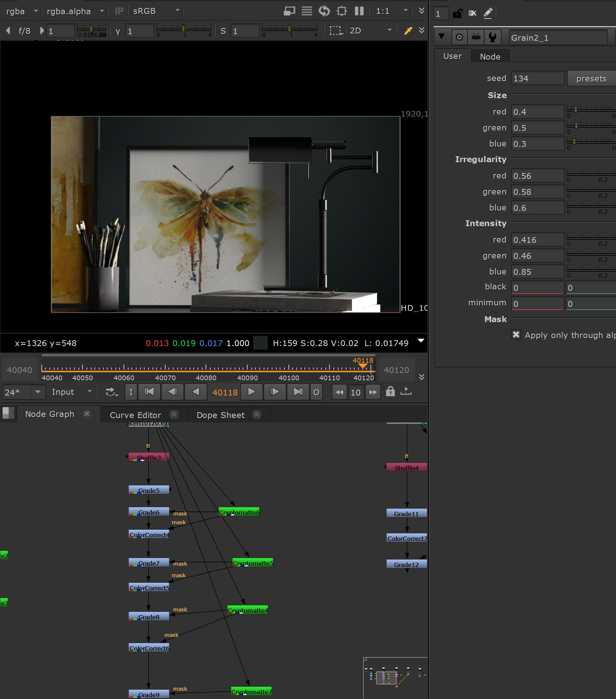Play forward in the viewer
This screenshot has height=699, width=616.
point(251,392)
